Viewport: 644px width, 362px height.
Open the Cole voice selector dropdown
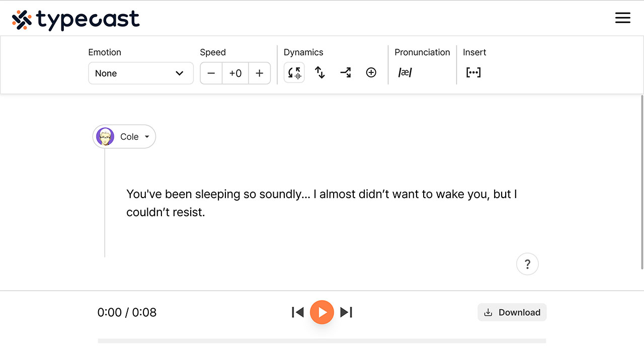[124, 136]
